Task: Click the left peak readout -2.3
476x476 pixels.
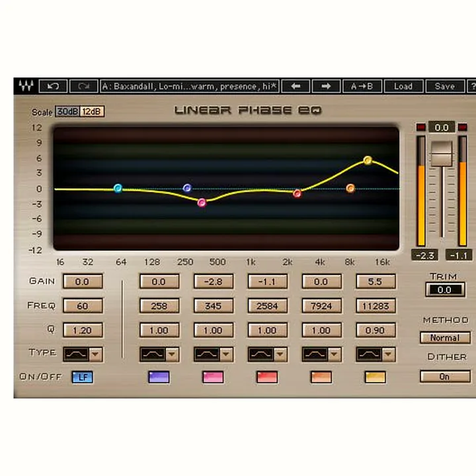Action: tap(424, 255)
